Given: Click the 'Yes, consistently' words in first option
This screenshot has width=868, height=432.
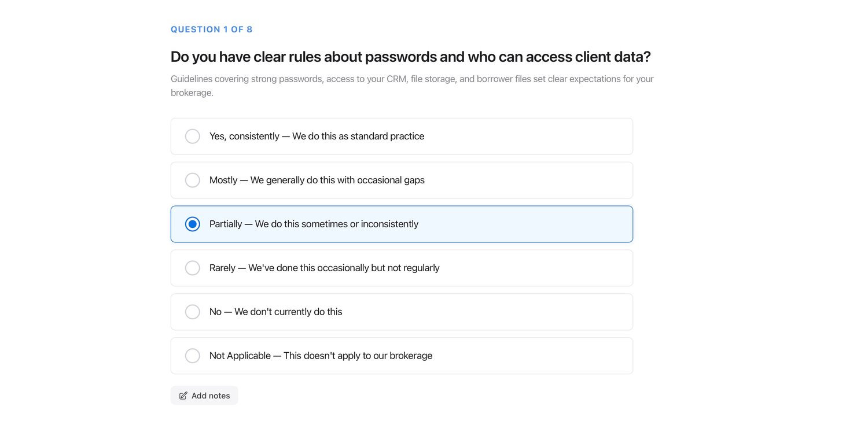Looking at the screenshot, I should coord(244,136).
